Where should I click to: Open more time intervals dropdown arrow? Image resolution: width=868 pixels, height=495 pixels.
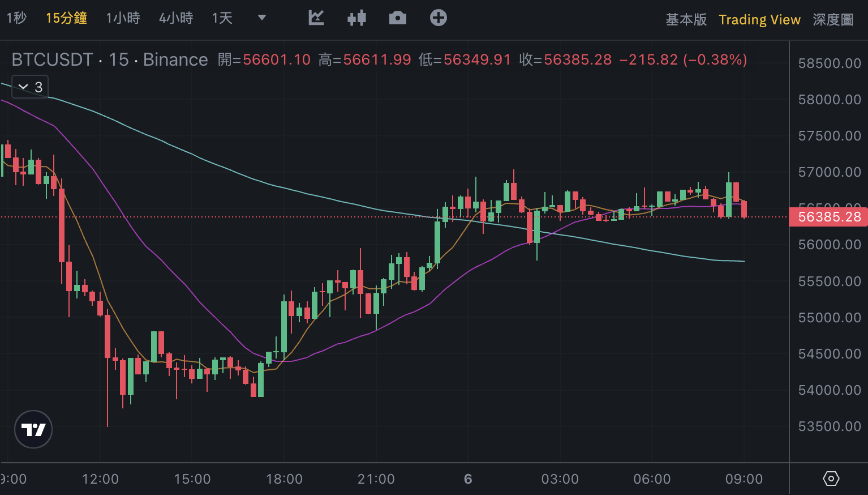(262, 18)
